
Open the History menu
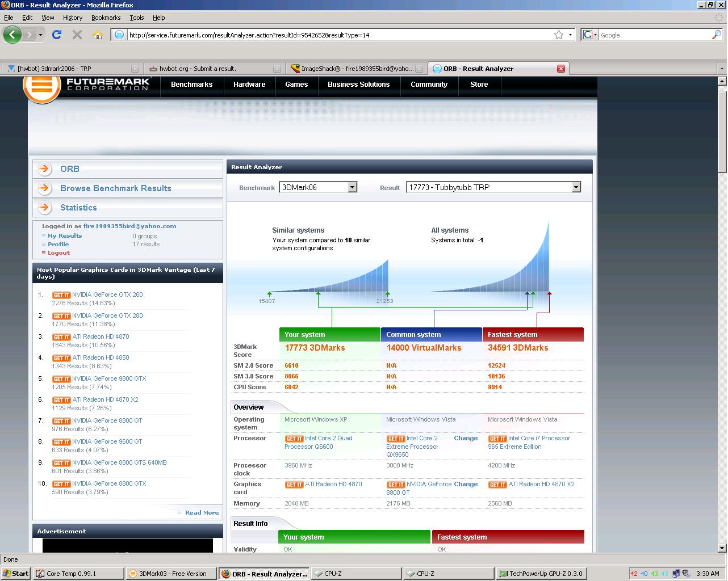coord(73,18)
